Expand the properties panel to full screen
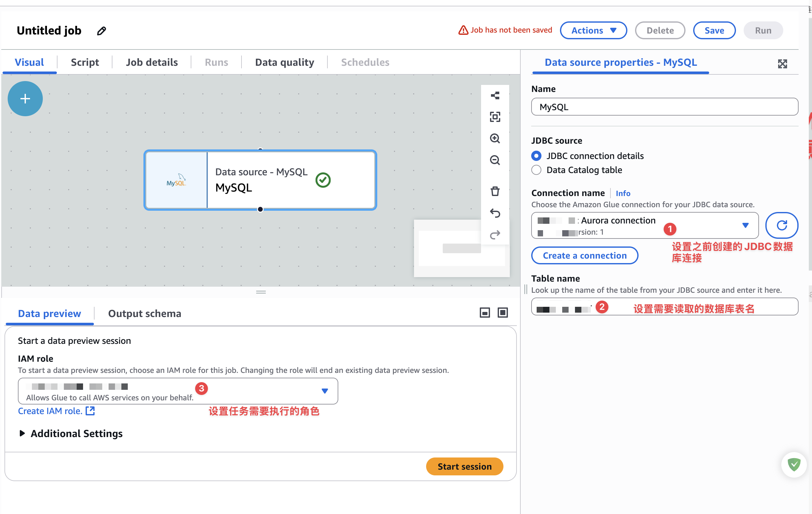Viewport: 812px width, 514px height. click(782, 64)
